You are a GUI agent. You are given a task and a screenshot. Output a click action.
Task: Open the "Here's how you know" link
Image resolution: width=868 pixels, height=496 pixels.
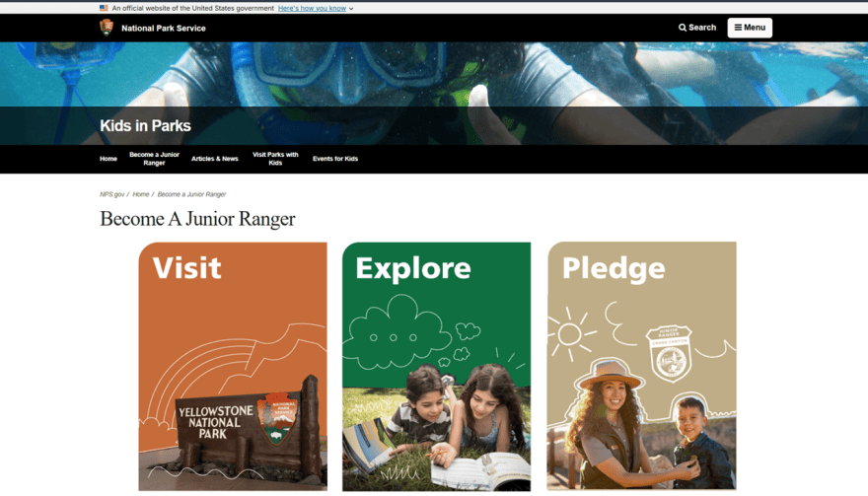coord(312,8)
